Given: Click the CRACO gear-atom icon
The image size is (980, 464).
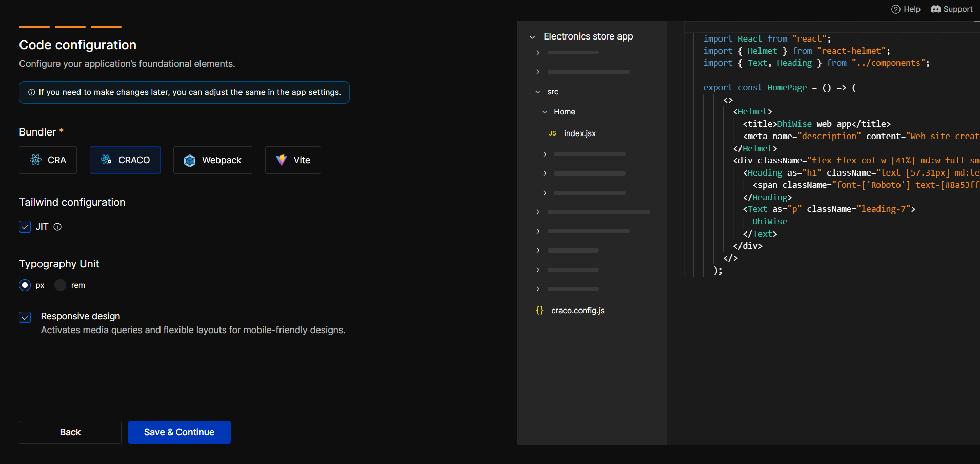Looking at the screenshot, I should point(106,160).
